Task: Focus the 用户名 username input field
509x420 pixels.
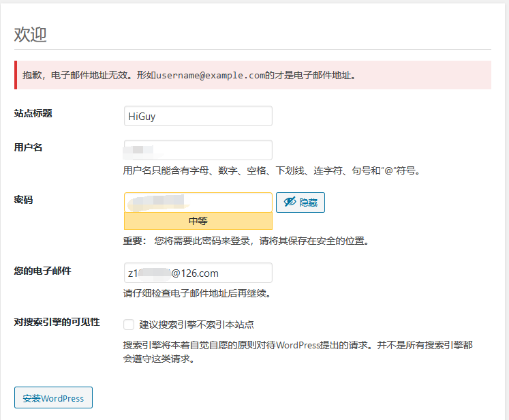Action: coord(198,150)
